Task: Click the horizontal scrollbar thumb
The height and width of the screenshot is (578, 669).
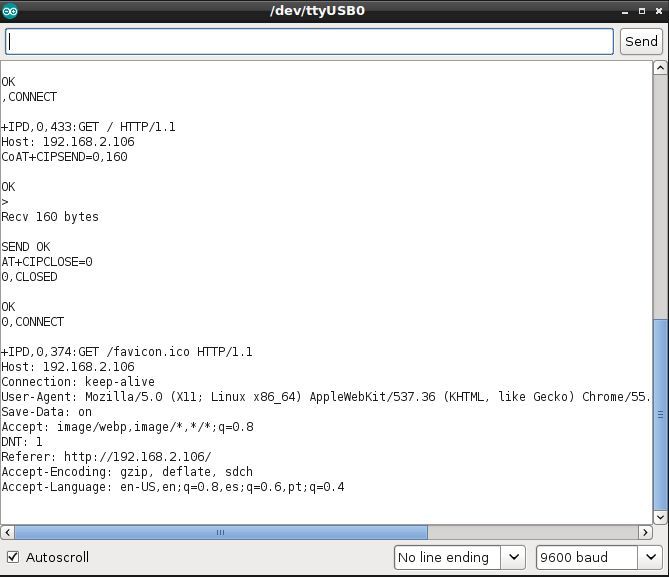Action: pyautogui.click(x=221, y=532)
